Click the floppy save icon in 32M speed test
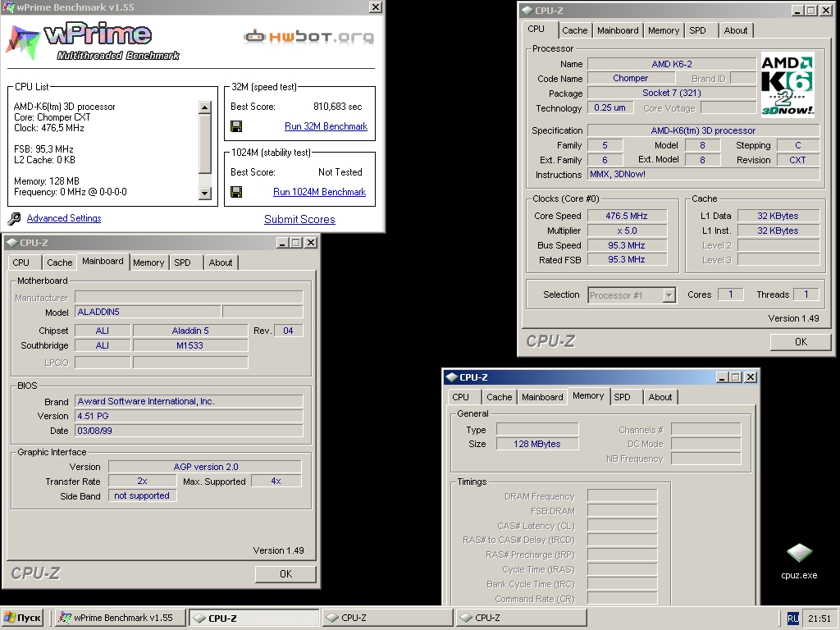The width and height of the screenshot is (840, 630). pos(235,126)
